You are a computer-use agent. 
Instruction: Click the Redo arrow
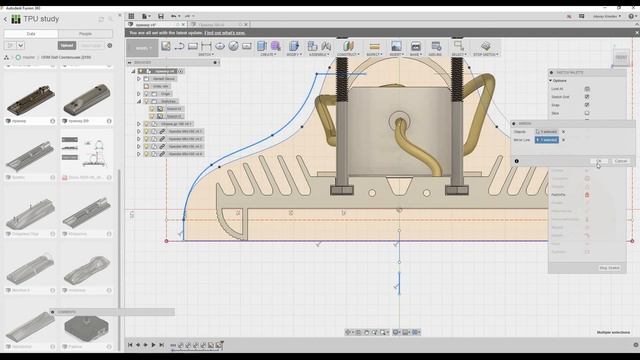(189, 16)
